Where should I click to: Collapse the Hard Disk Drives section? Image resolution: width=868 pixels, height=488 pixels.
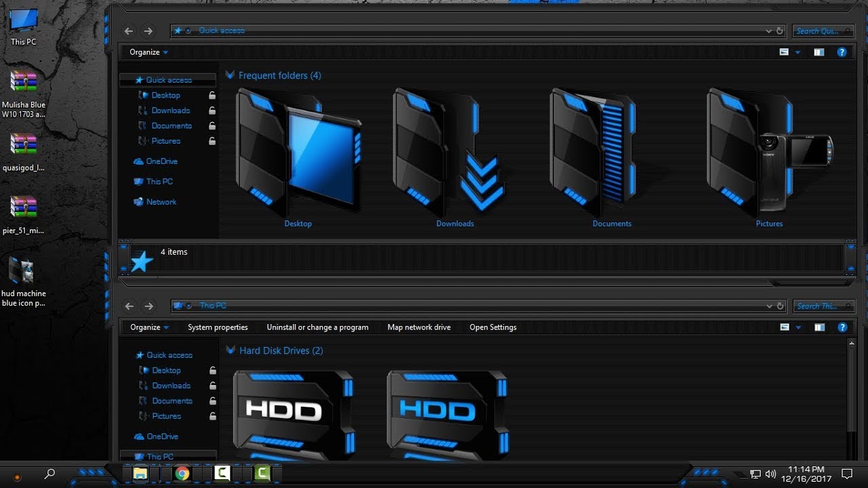pos(231,350)
